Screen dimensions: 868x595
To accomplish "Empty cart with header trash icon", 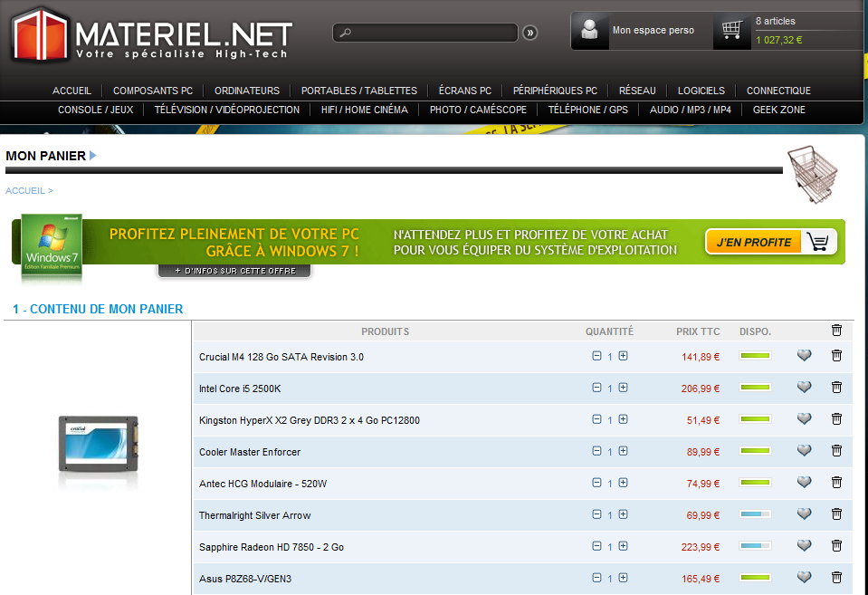I will click(x=836, y=331).
